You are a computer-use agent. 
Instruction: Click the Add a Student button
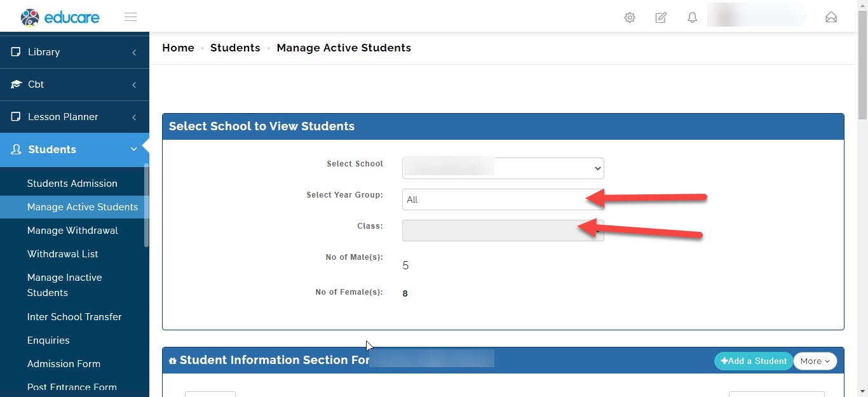coord(754,361)
